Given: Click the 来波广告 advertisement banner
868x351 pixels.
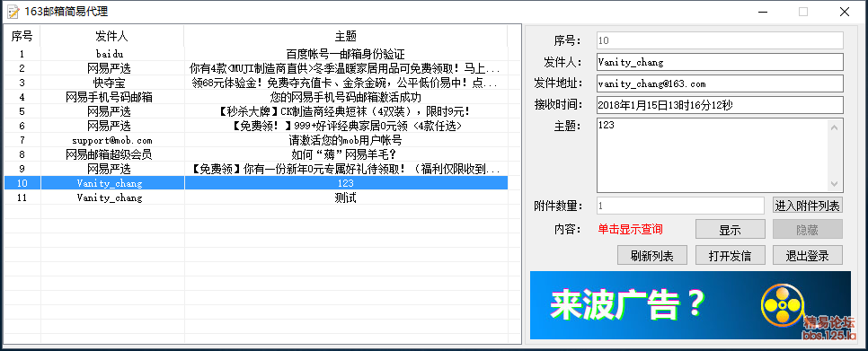Looking at the screenshot, I should pyautogui.click(x=690, y=304).
